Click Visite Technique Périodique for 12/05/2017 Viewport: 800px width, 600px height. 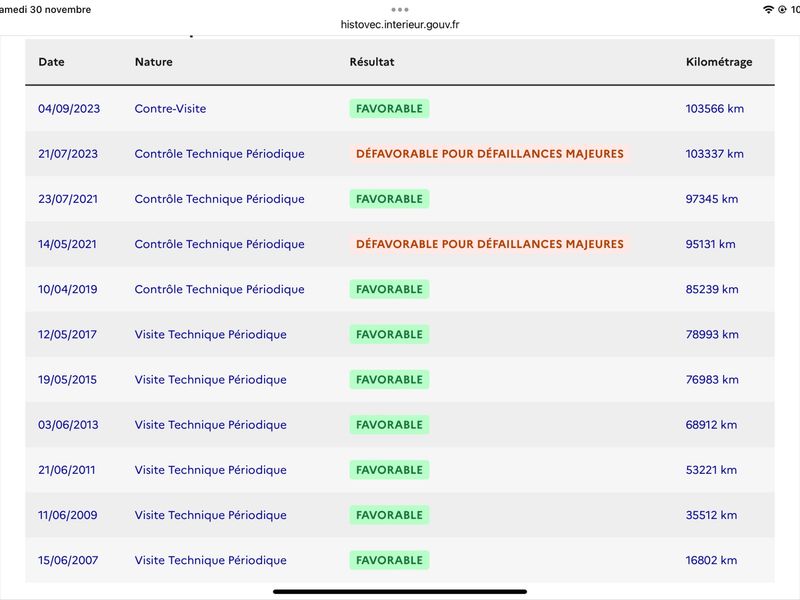(x=211, y=334)
